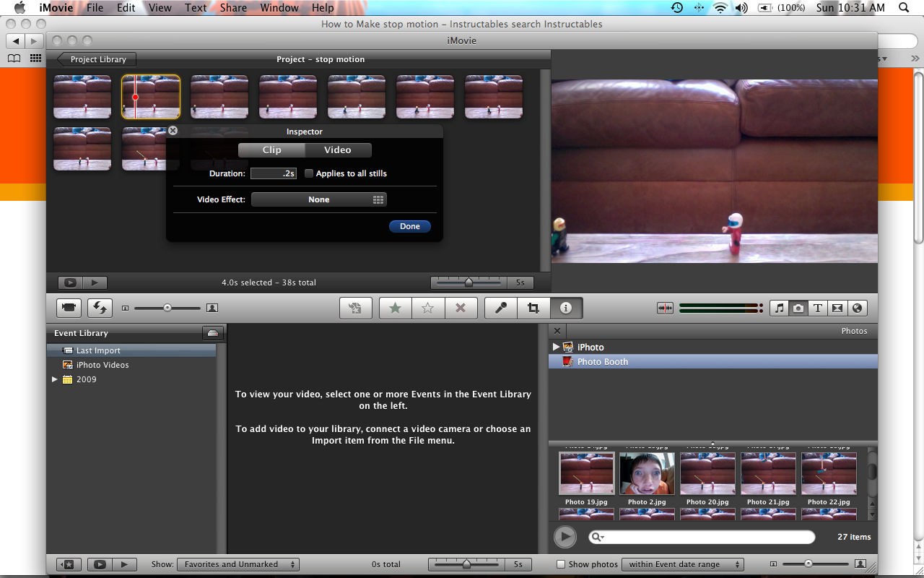Mark selection as favorite with solid star
924x578 pixels.
click(396, 308)
